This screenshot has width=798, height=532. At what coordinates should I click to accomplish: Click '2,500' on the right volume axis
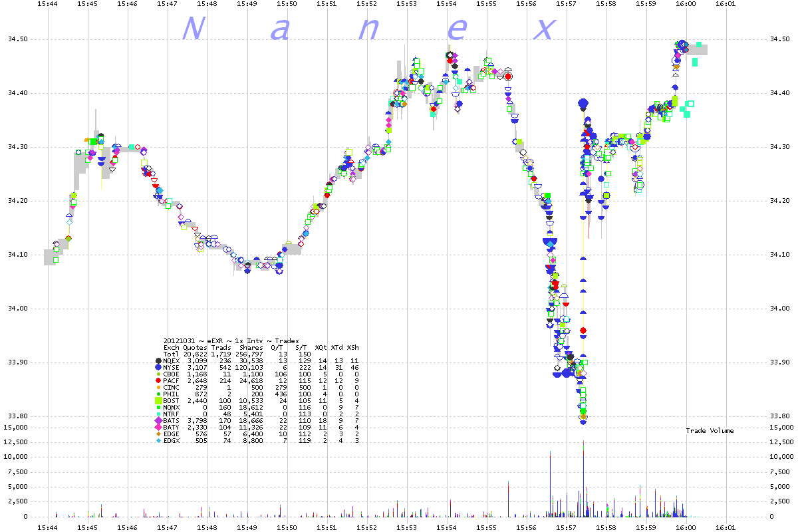click(x=779, y=501)
